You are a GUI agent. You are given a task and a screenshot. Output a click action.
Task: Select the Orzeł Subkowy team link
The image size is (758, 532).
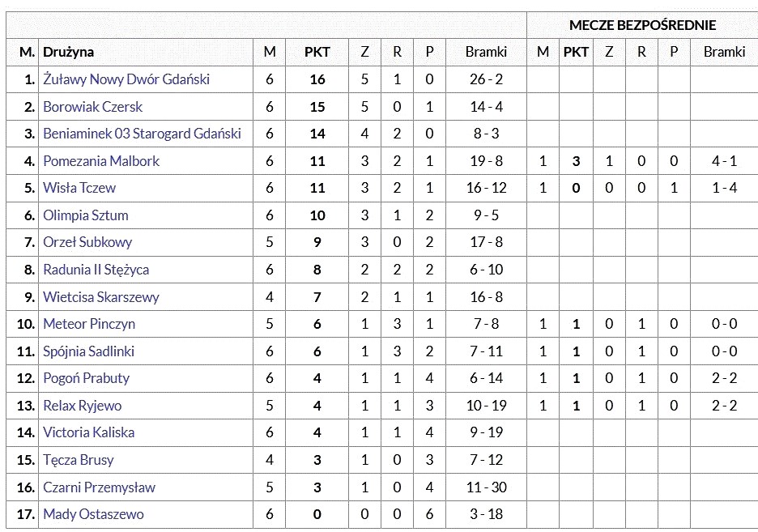[87, 242]
